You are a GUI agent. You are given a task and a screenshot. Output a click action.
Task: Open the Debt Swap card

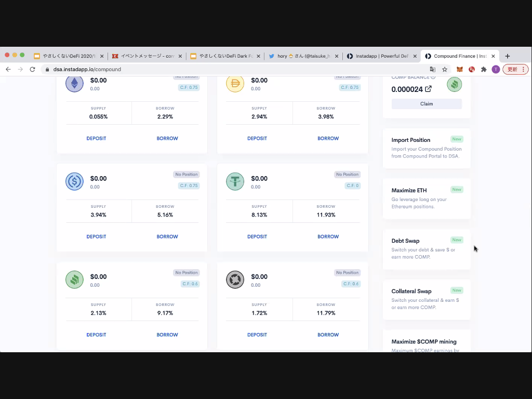click(427, 249)
